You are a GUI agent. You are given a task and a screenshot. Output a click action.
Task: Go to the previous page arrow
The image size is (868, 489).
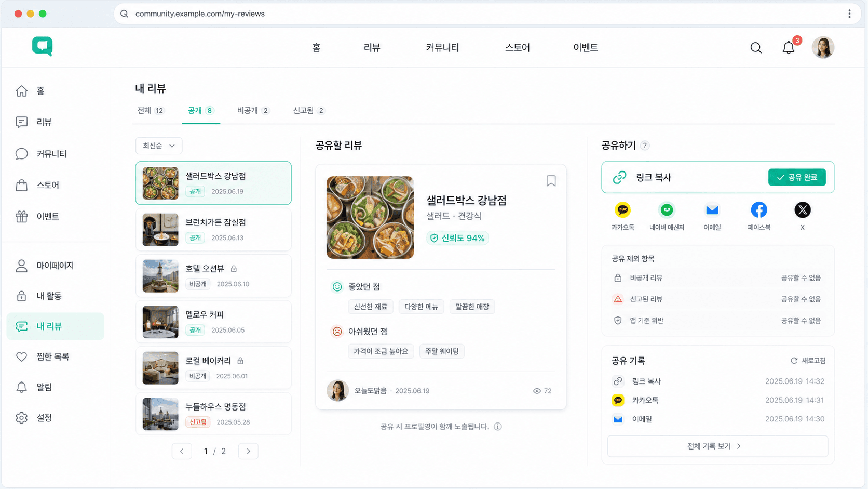(x=182, y=451)
